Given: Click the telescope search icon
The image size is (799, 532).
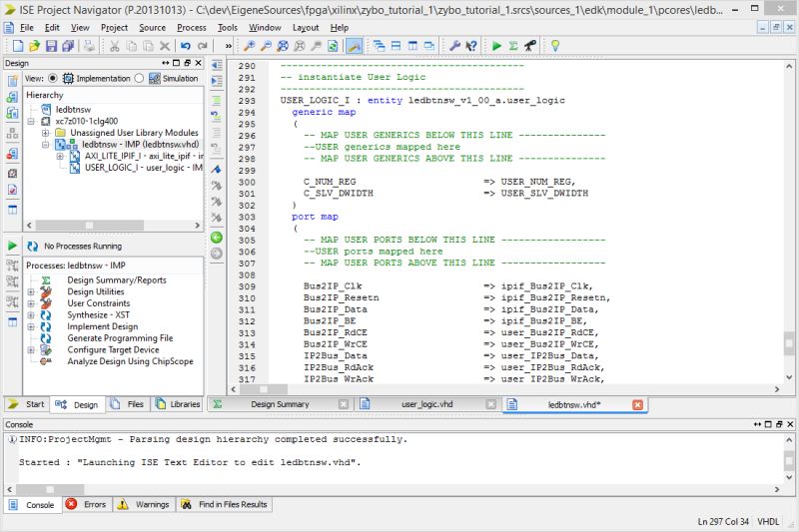Looking at the screenshot, I should click(x=530, y=46).
